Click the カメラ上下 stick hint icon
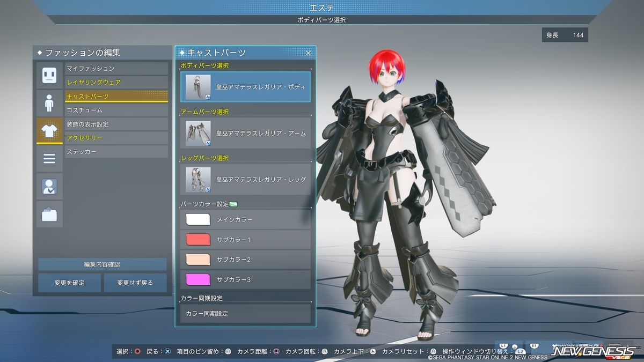Viewport: 644px width, 362px height. 373,351
